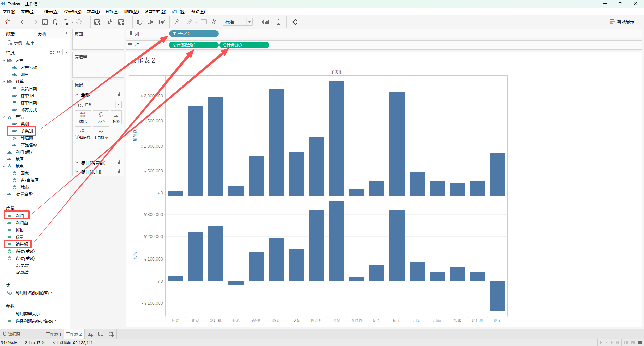
Task: Click the new worksheet icon at bottom
Action: point(90,334)
